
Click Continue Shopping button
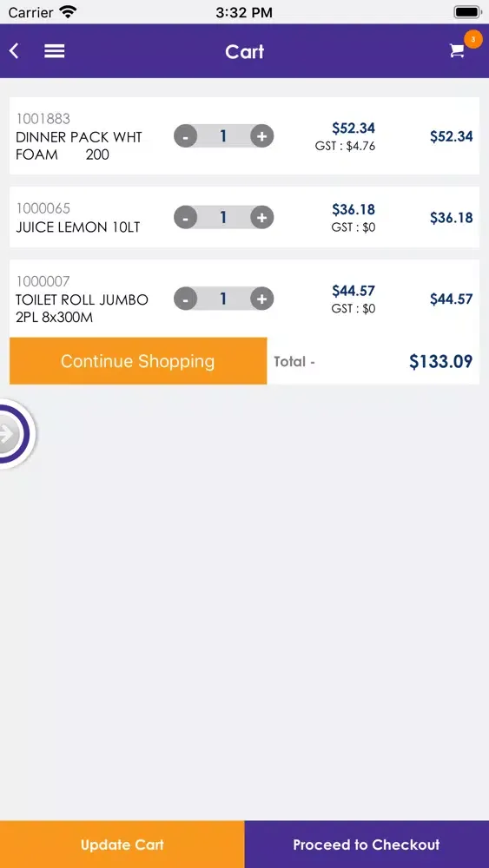pos(138,361)
